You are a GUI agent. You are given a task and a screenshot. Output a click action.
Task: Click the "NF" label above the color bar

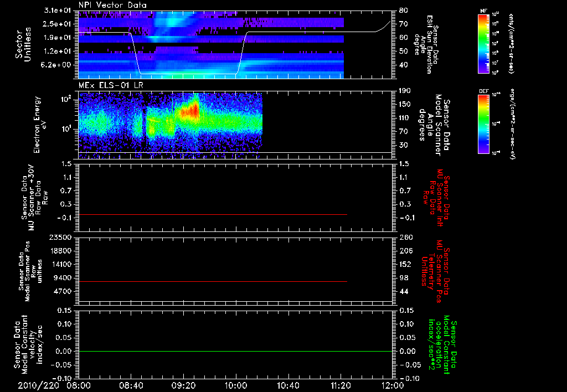pyautogui.click(x=483, y=11)
